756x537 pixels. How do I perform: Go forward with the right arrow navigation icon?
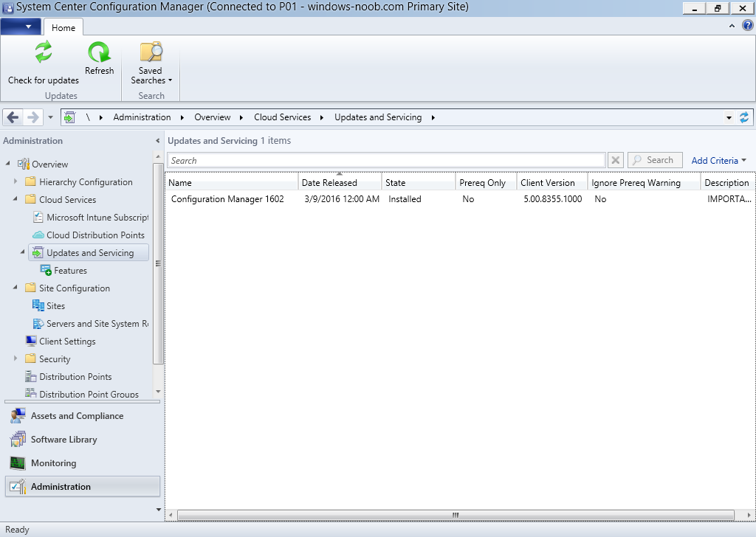pyautogui.click(x=32, y=117)
